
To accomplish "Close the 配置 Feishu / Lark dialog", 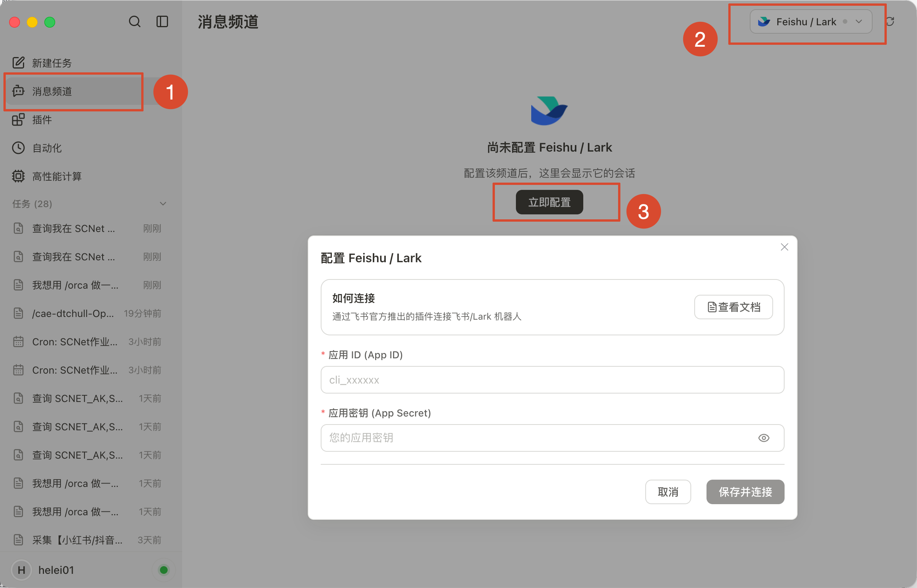I will 785,247.
